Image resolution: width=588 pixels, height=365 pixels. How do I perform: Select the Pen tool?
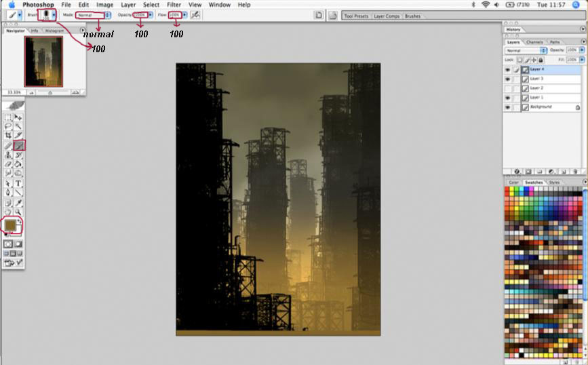8,193
